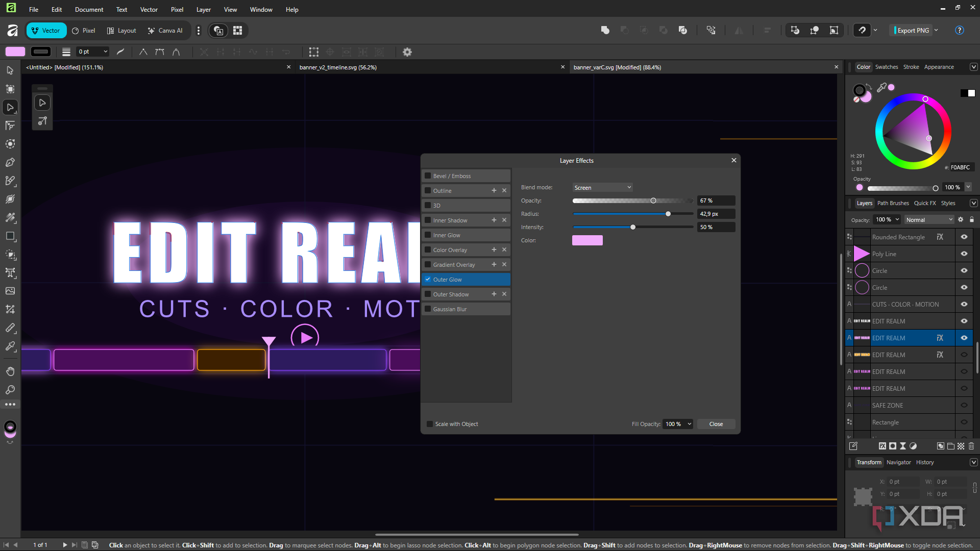The height and width of the screenshot is (551, 980).
Task: Select the Artboard tool in left toolbar
Action: (10, 89)
